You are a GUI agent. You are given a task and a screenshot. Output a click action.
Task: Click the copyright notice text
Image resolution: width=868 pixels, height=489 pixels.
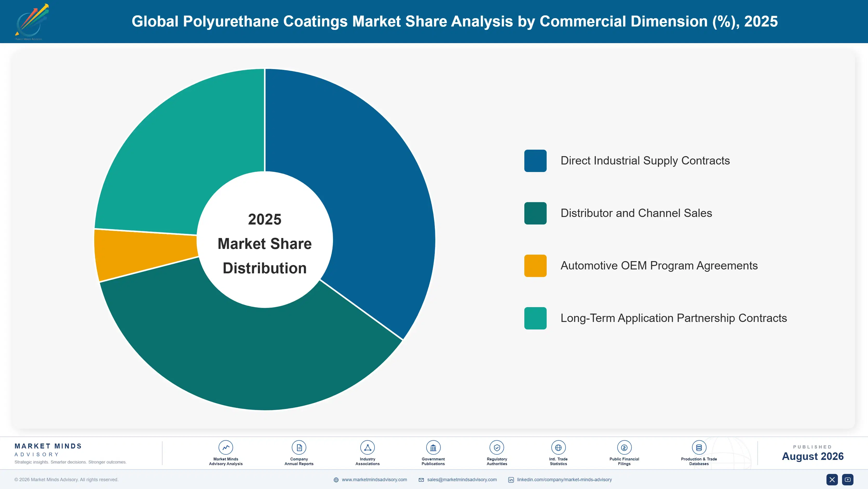tap(66, 480)
